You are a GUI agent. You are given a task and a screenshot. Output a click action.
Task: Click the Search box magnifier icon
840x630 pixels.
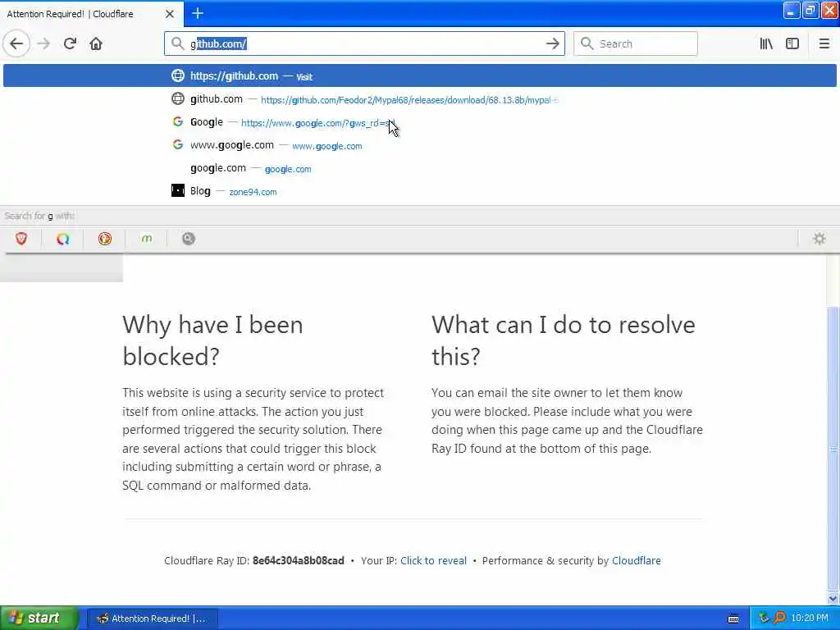point(587,43)
